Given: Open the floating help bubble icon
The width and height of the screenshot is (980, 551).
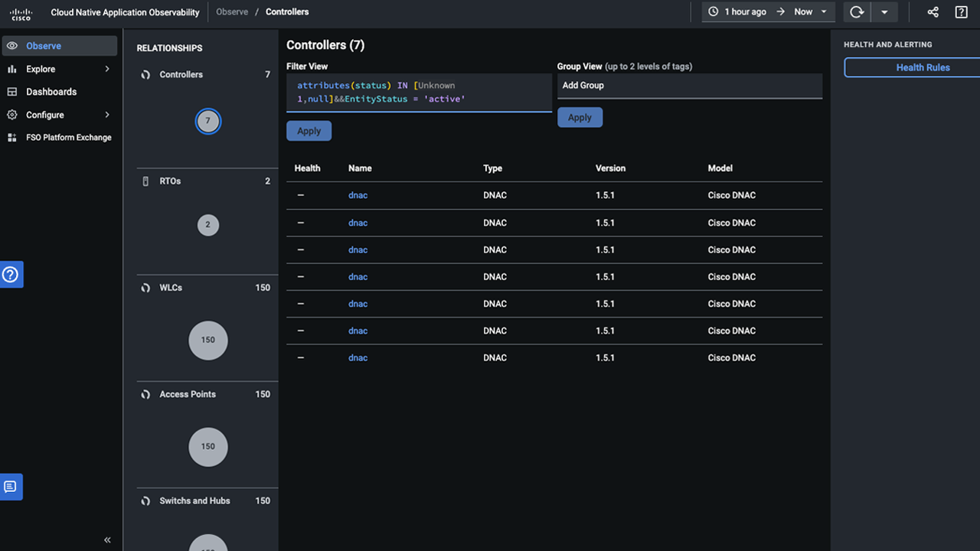Looking at the screenshot, I should pos(11,274).
